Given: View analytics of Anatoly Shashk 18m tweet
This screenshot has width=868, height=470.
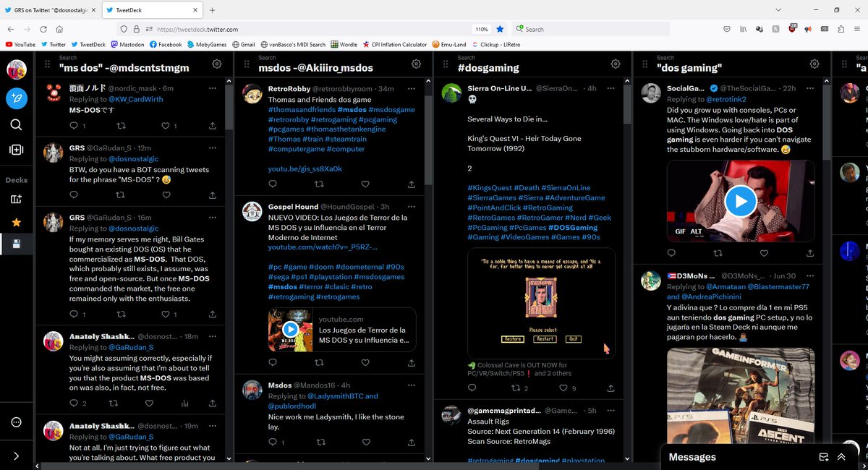Looking at the screenshot, I should 185,403.
